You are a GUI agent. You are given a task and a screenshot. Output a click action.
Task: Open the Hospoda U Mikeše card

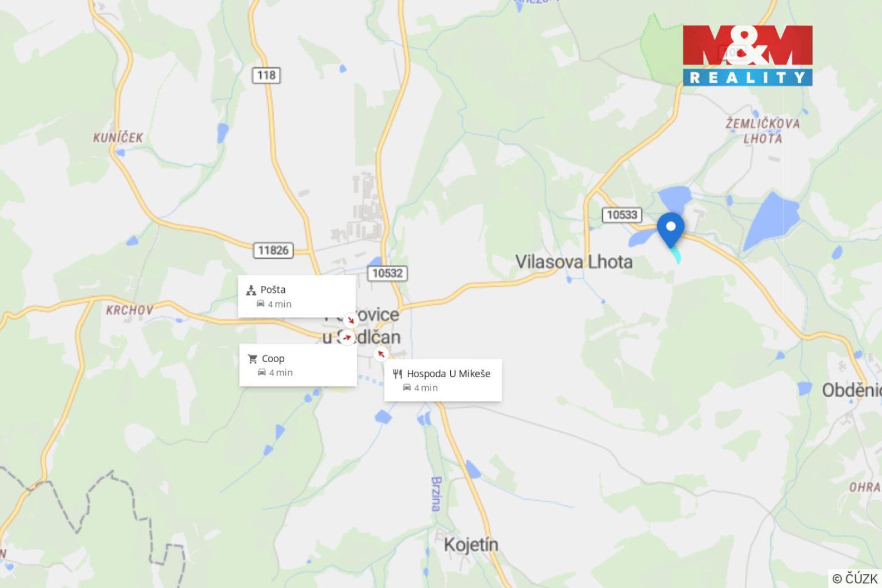point(443,380)
